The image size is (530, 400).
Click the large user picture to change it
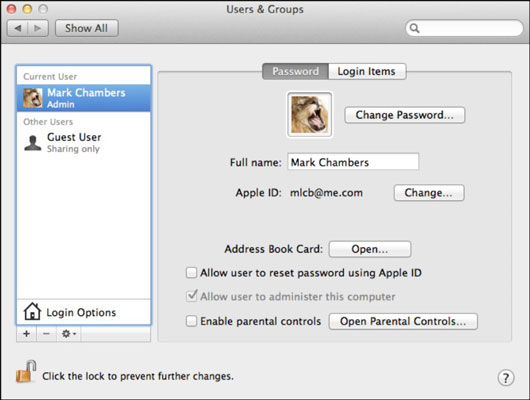310,115
